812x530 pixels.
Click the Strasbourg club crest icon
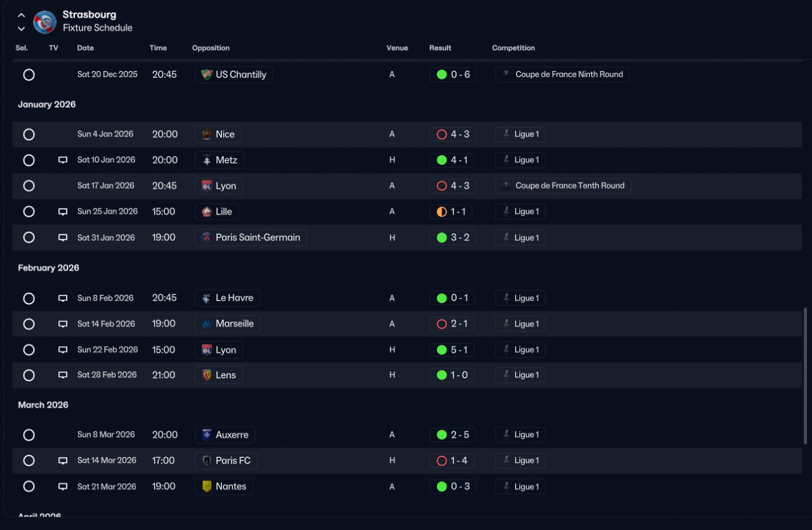point(44,22)
